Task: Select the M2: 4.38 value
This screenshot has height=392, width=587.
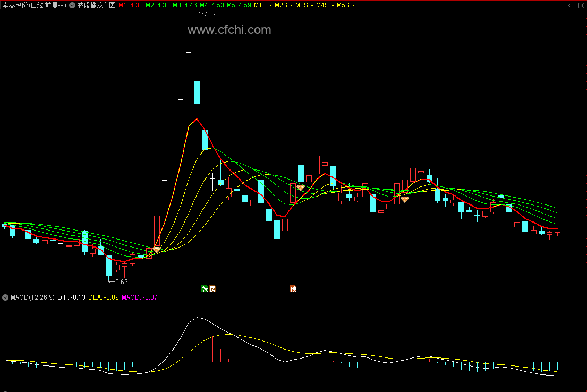Action: pyautogui.click(x=158, y=5)
